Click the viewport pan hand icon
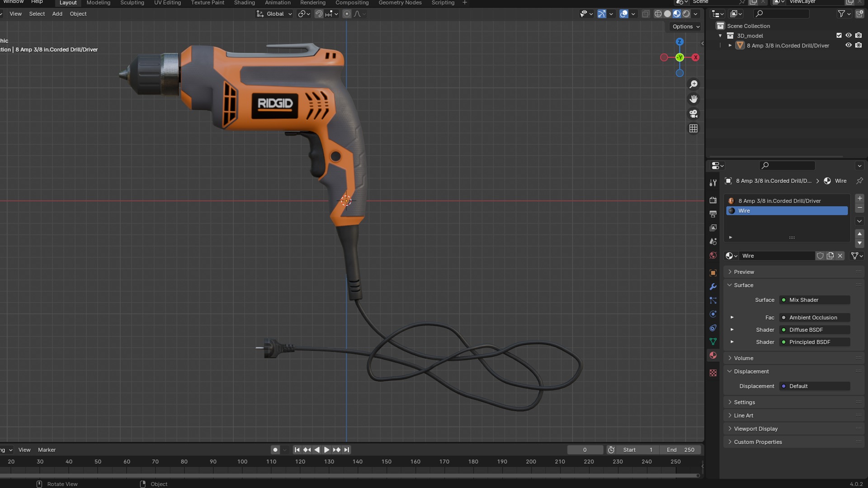The width and height of the screenshot is (868, 488). tap(693, 99)
